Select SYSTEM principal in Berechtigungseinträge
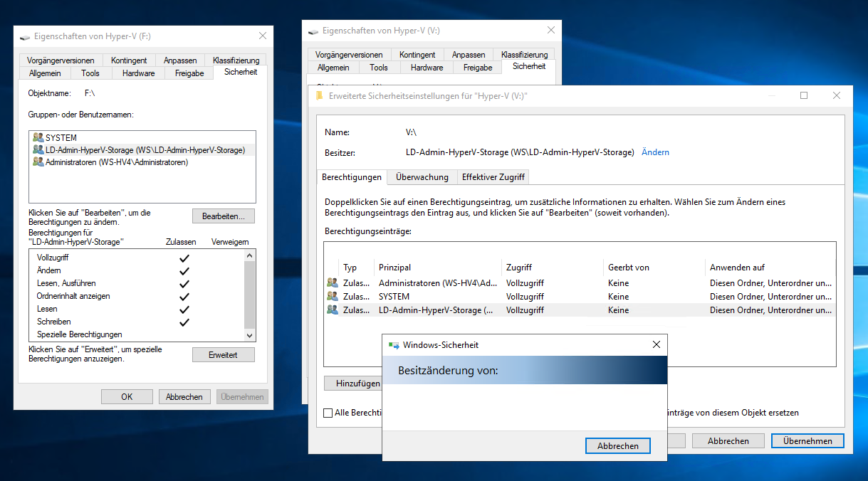868x481 pixels. 394,297
